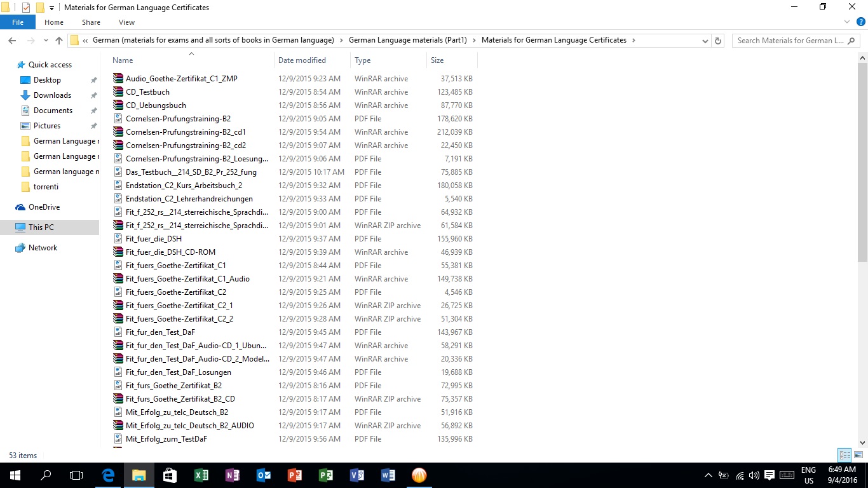Screen dimensions: 868x488
Task: Select Fit_fuers_Goethe-Zertifikat_C1_Audio archive icon
Action: (x=118, y=279)
